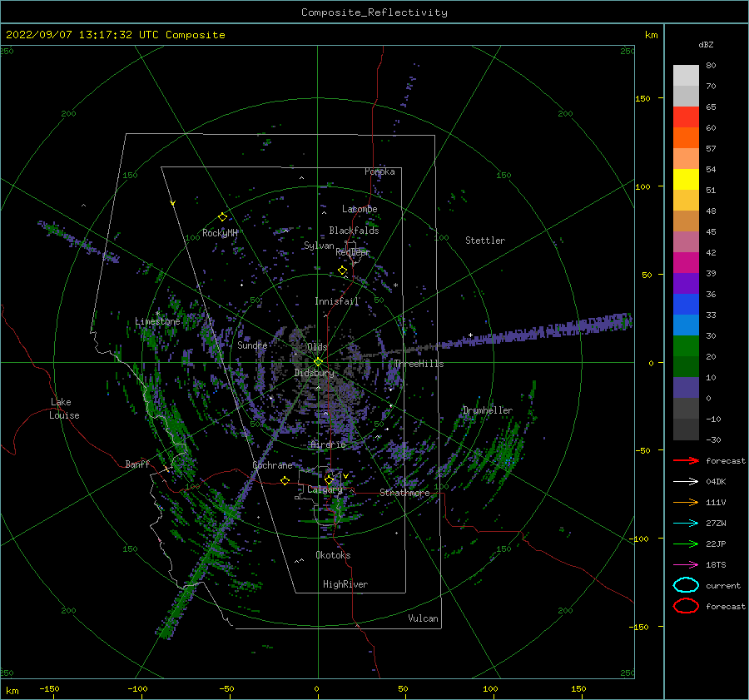
Task: Pick the slate purple 0–10 dBZ swatch
Action: pos(686,388)
